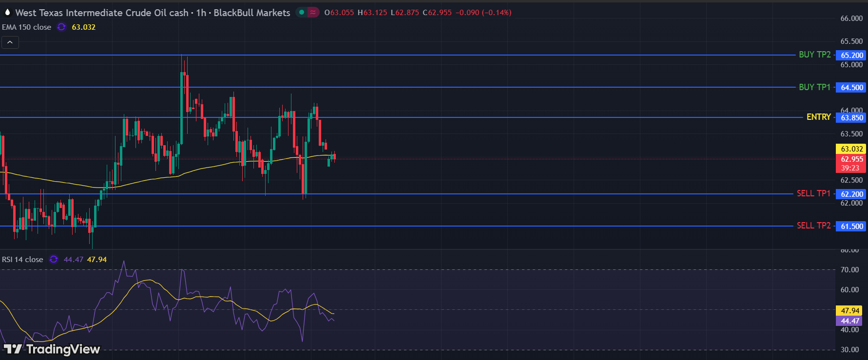Select the RSI 14 close indicator label
Viewport: 868px width, 360px height.
(x=22, y=260)
